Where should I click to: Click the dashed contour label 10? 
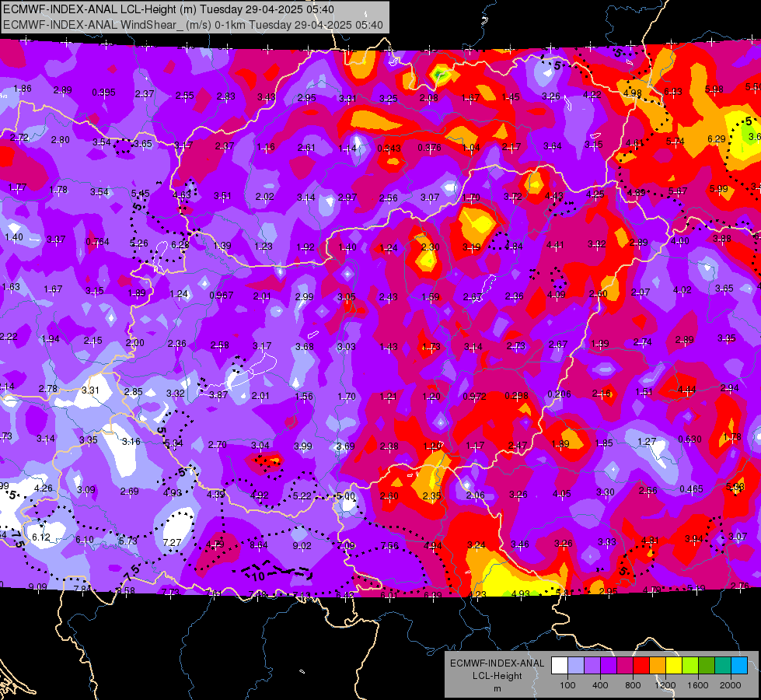258,576
